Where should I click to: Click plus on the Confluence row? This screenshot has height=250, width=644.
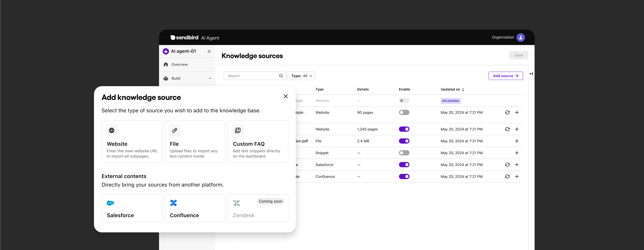[517, 177]
